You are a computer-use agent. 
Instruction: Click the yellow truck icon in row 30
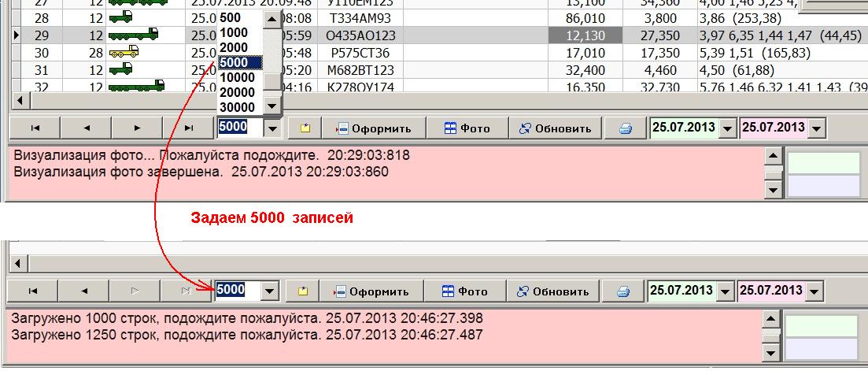(x=124, y=53)
